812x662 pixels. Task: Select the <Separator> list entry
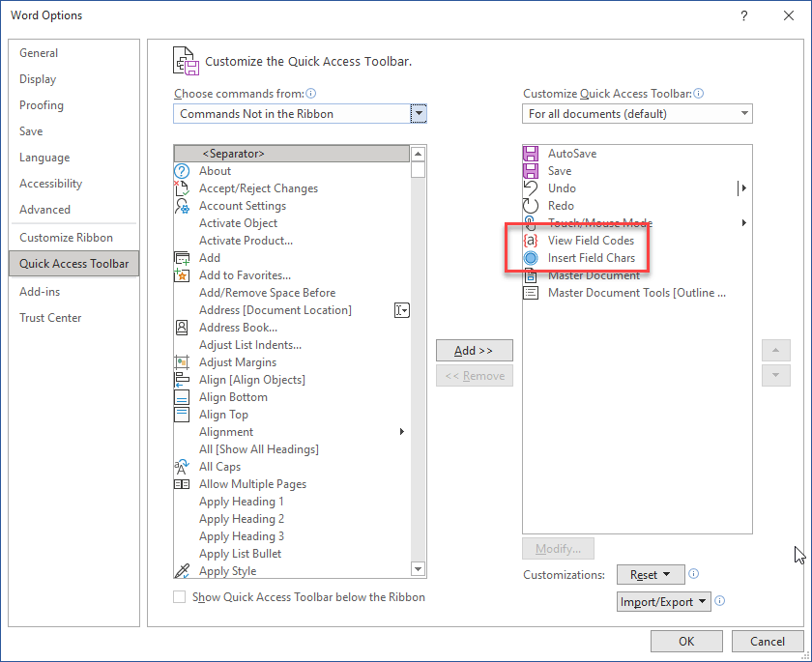coord(292,154)
